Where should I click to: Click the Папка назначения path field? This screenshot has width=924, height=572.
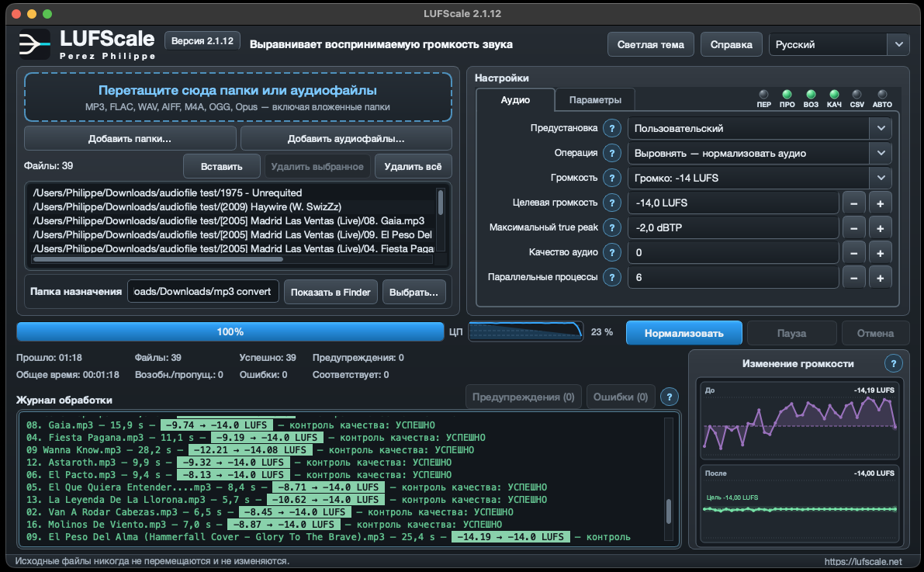pyautogui.click(x=202, y=291)
